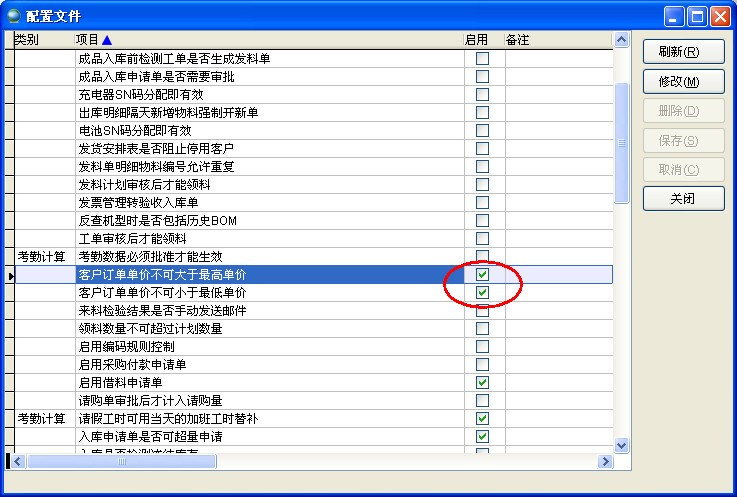Click vertical scrollbar down arrow
The width and height of the screenshot is (737, 497).
(621, 444)
